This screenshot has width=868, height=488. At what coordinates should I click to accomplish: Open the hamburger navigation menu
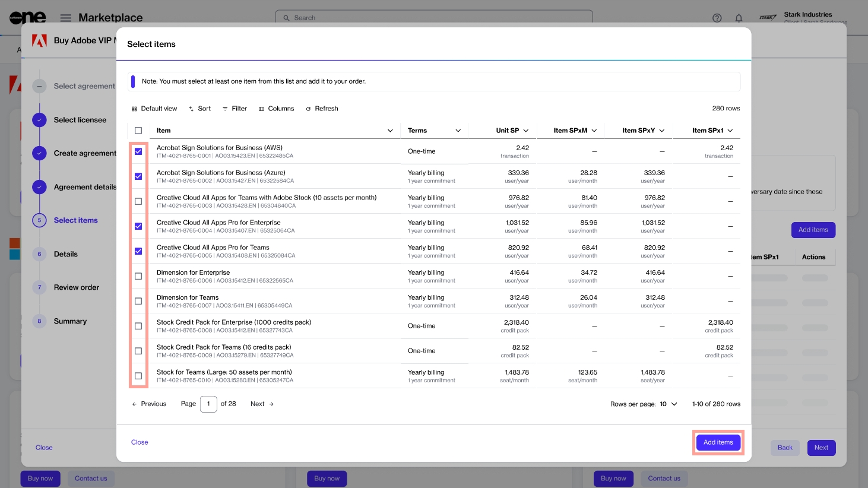point(66,18)
